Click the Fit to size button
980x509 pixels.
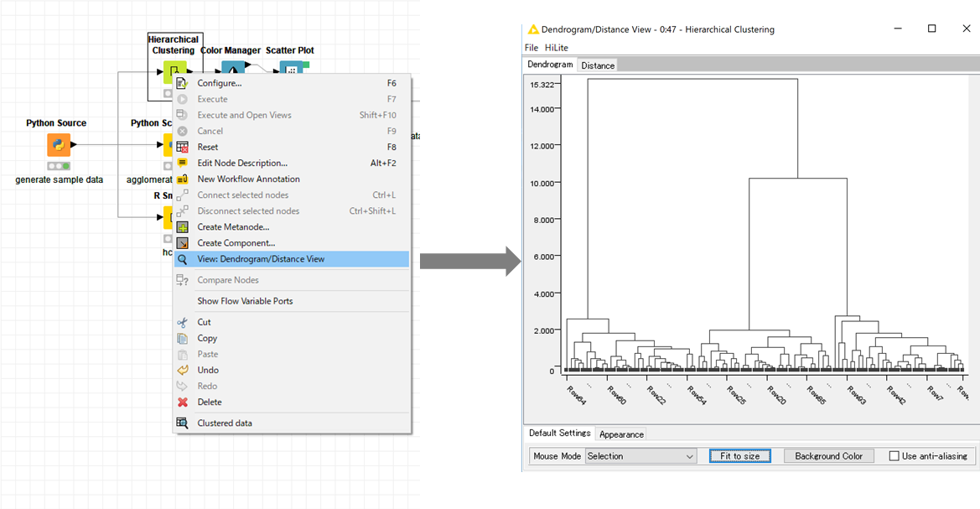tap(740, 456)
